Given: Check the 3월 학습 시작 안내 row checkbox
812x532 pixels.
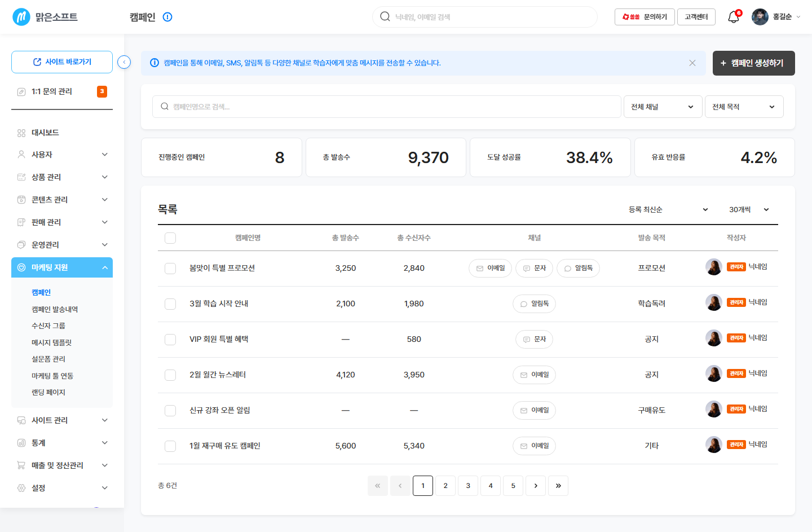Looking at the screenshot, I should point(170,304).
